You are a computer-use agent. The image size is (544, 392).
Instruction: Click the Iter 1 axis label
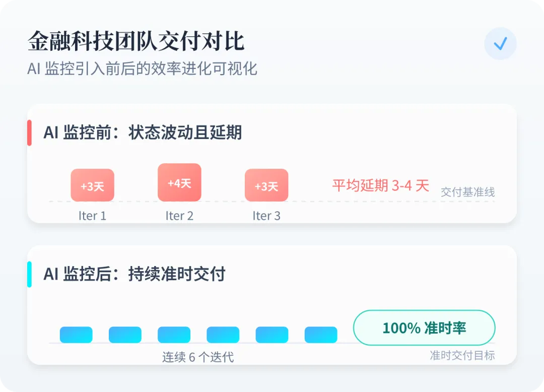(92, 216)
